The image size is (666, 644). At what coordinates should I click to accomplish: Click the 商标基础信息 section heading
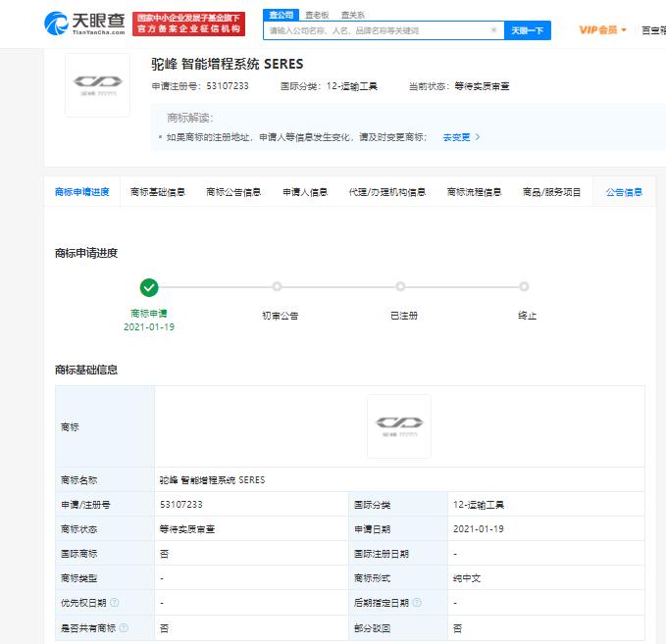86,370
